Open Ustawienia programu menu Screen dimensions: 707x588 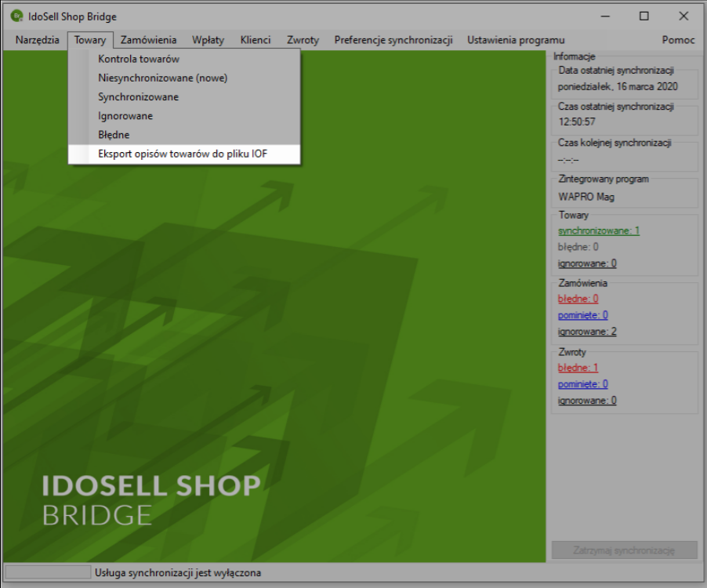(x=516, y=40)
